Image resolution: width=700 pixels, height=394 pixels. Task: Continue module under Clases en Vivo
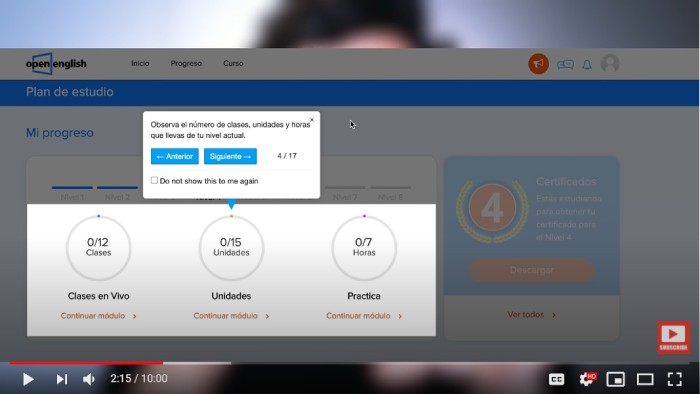[x=99, y=316]
